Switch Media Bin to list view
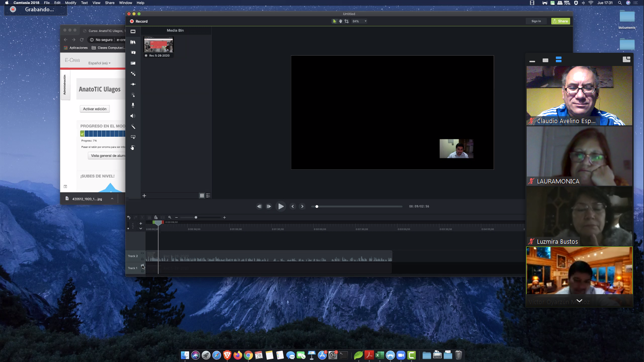Viewport: 644px width, 362px height. tap(208, 196)
